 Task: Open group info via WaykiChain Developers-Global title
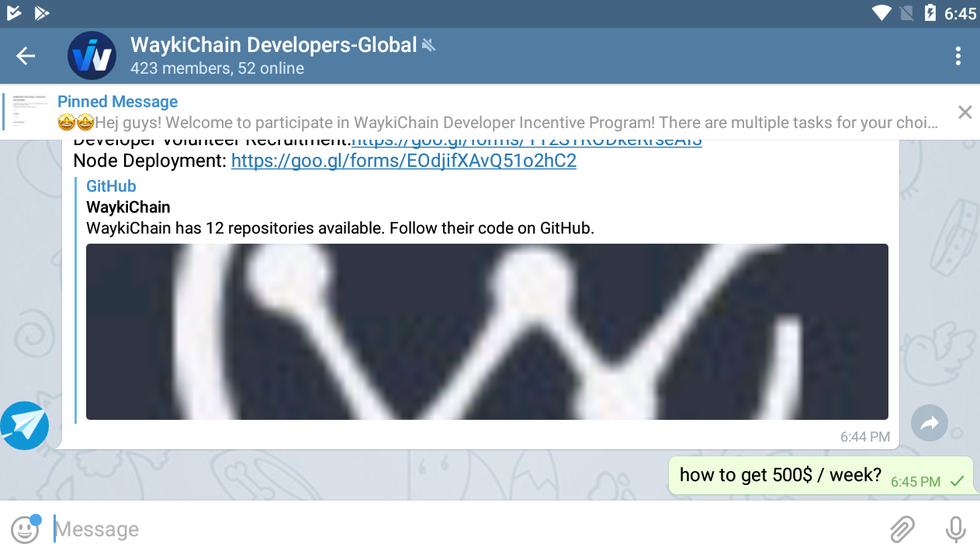coord(273,45)
